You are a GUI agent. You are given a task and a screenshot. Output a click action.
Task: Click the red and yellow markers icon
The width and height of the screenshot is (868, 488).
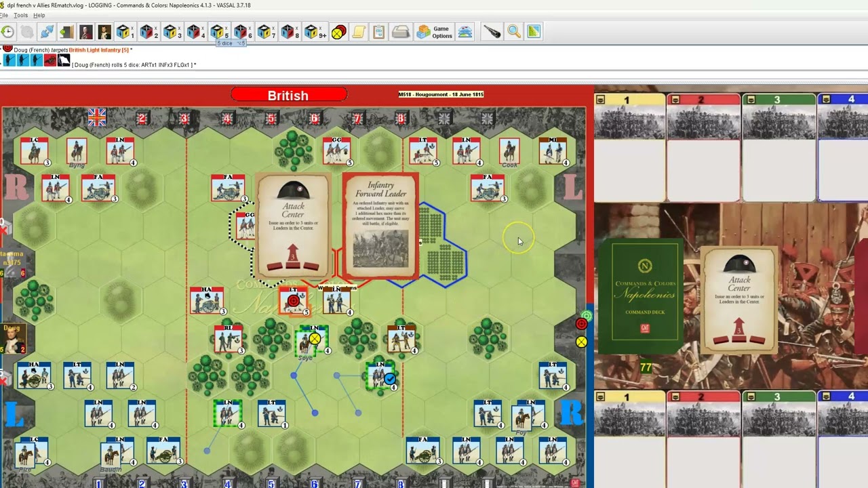[338, 32]
